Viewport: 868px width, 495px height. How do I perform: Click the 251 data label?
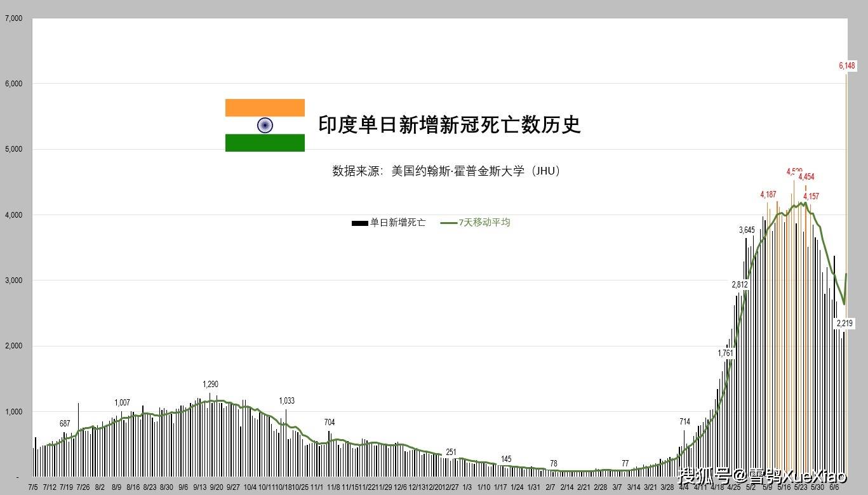pyautogui.click(x=451, y=452)
